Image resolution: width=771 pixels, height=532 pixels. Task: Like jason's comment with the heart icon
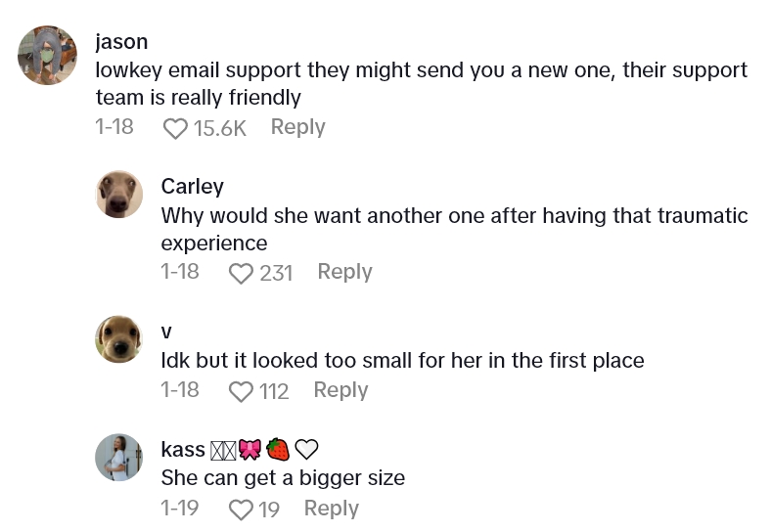coord(175,128)
